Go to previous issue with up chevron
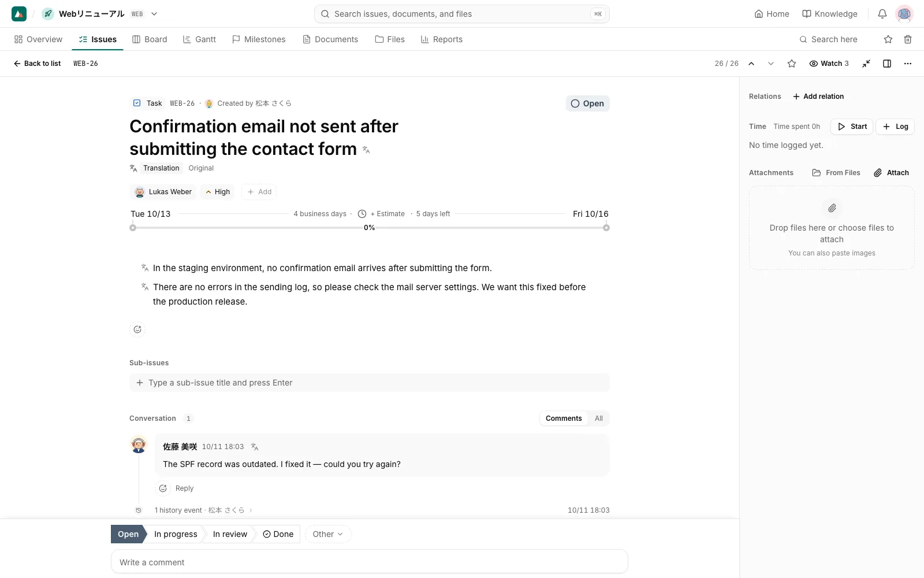Screen dimensions: 924x578 [x=751, y=64]
